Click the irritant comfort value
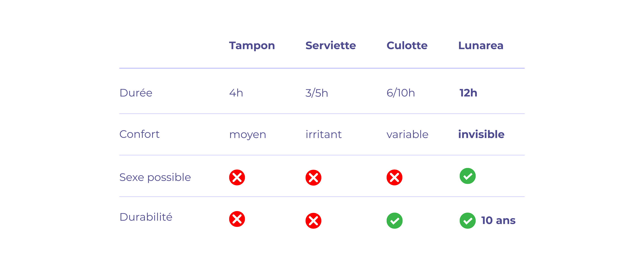 pyautogui.click(x=323, y=134)
